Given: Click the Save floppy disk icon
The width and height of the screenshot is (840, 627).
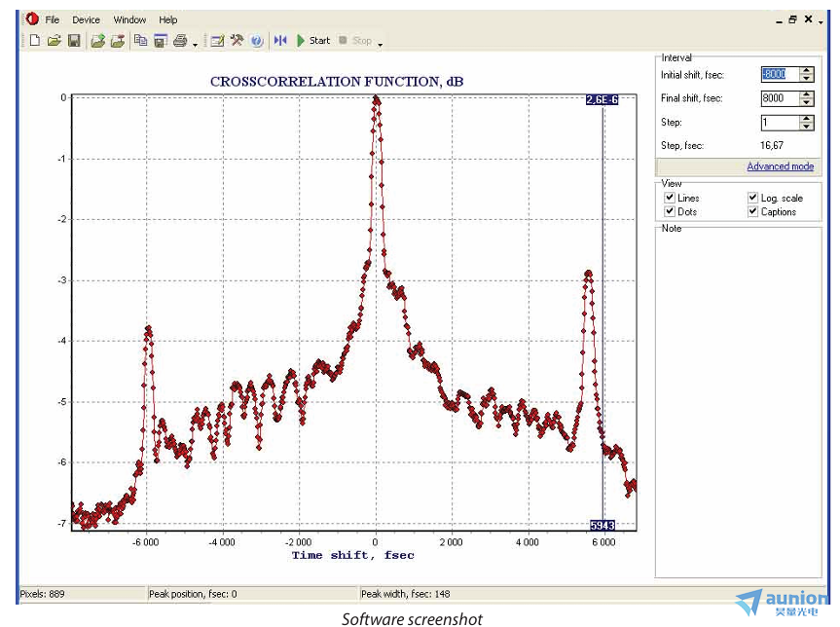Looking at the screenshot, I should pyautogui.click(x=73, y=41).
